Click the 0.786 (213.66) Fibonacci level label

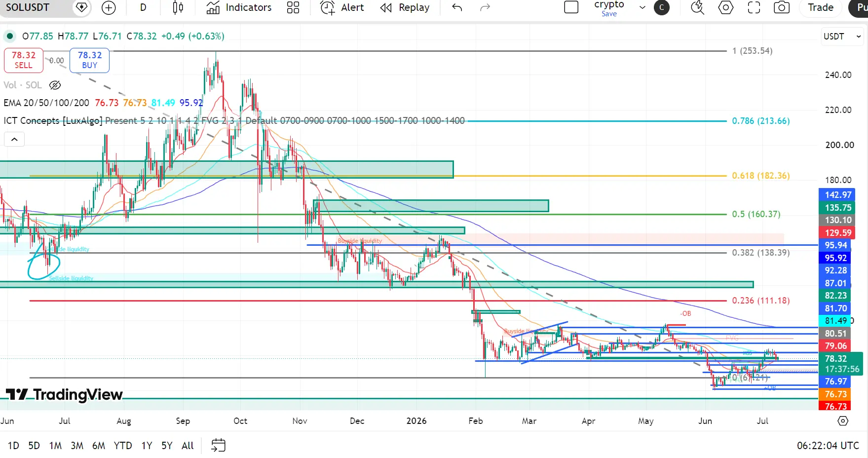click(x=760, y=121)
